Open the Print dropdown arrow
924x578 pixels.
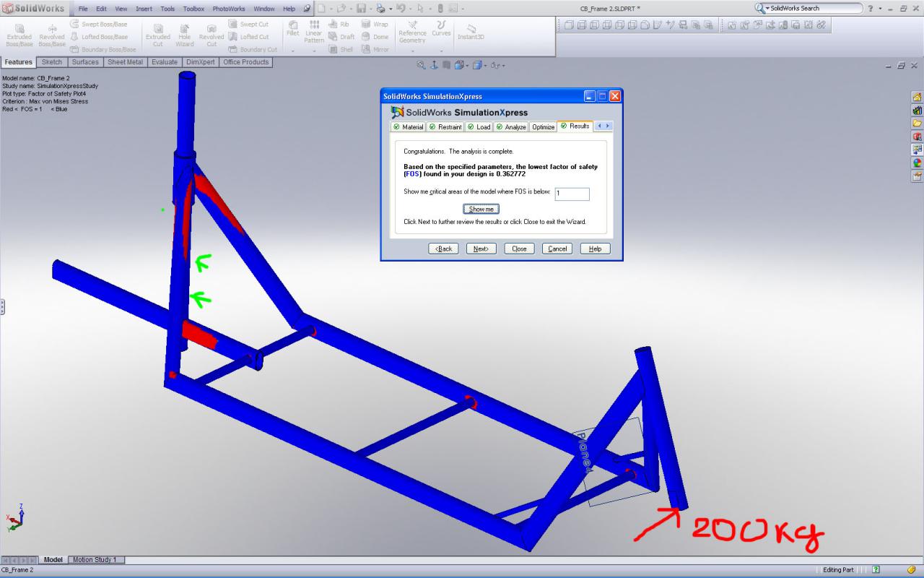pos(390,9)
